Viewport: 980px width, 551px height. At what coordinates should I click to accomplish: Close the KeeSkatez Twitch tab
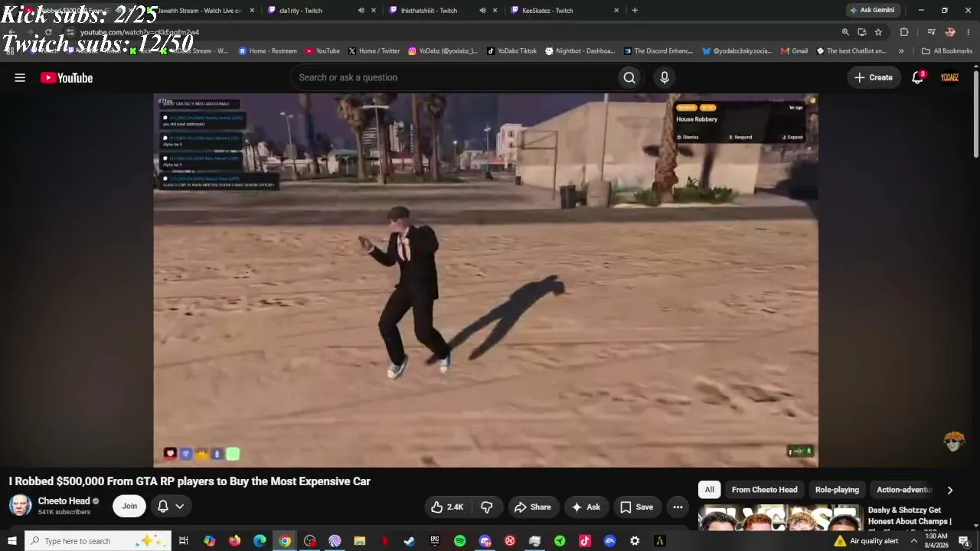(x=616, y=11)
